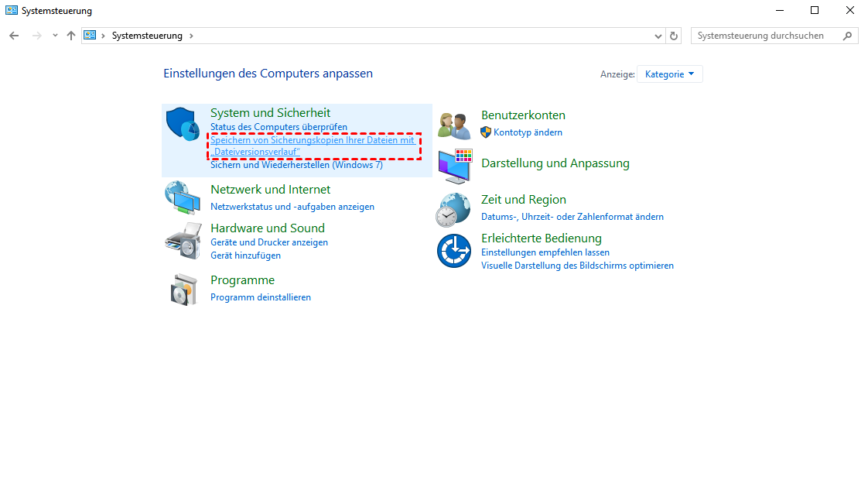Screen dimensions: 868x487
Task: Click the Darstellung und Anpassung monitor icon
Action: (454, 165)
